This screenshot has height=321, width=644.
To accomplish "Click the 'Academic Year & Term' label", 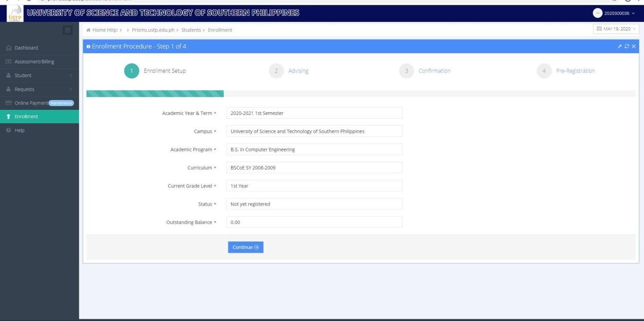I will (187, 113).
